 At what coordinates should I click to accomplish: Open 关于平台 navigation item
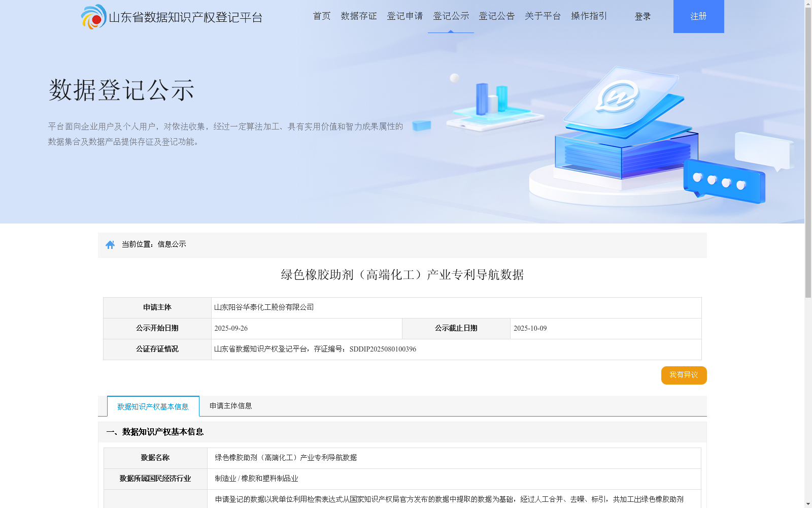pyautogui.click(x=543, y=16)
